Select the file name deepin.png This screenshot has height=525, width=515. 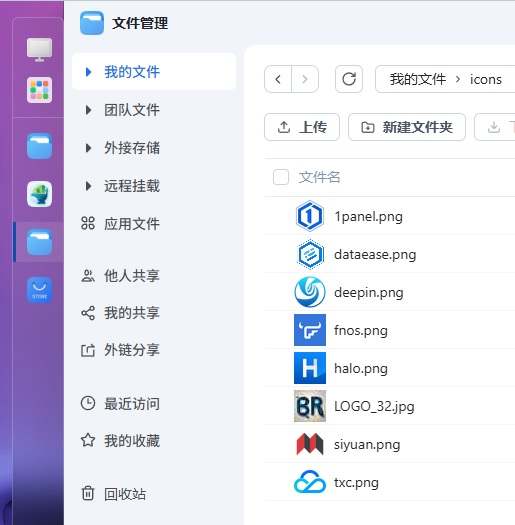point(369,293)
